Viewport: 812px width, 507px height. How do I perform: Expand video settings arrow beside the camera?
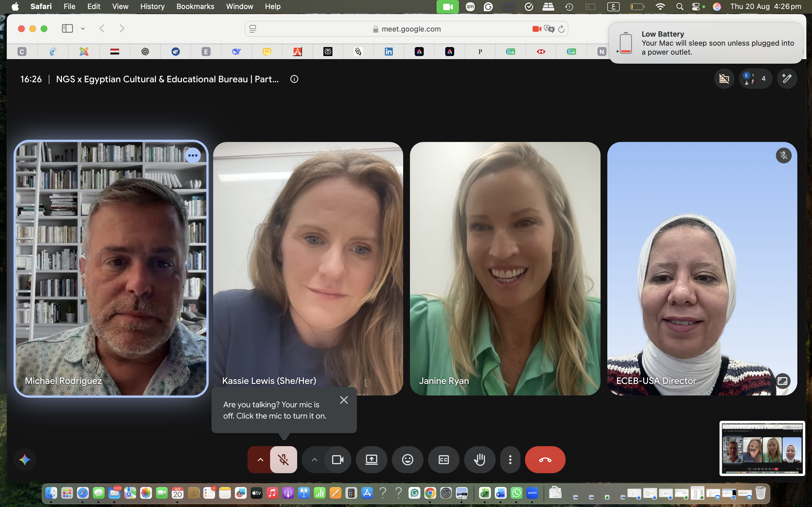[314, 459]
